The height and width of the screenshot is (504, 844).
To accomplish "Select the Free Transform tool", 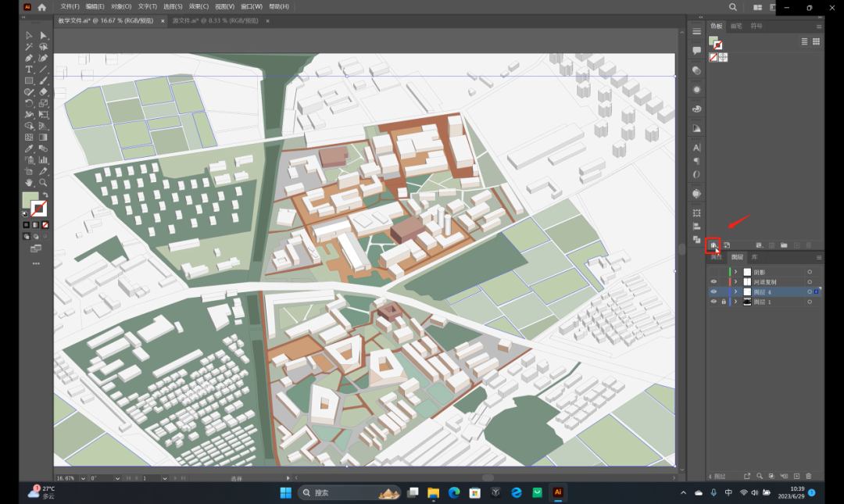I will pos(44,115).
